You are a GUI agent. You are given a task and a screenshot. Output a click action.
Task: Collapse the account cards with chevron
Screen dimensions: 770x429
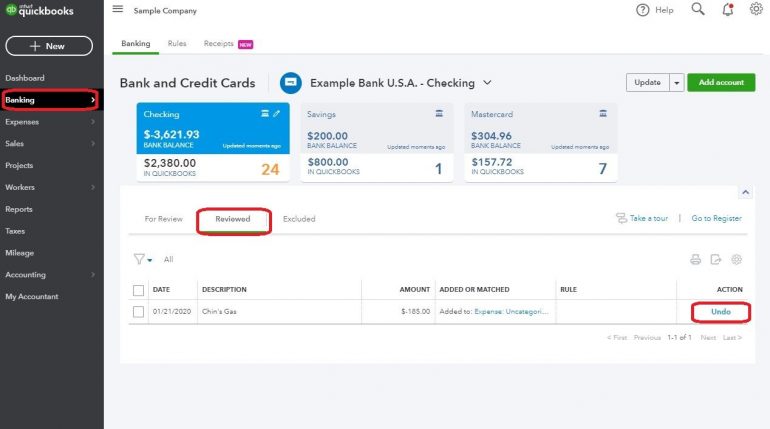point(744,192)
